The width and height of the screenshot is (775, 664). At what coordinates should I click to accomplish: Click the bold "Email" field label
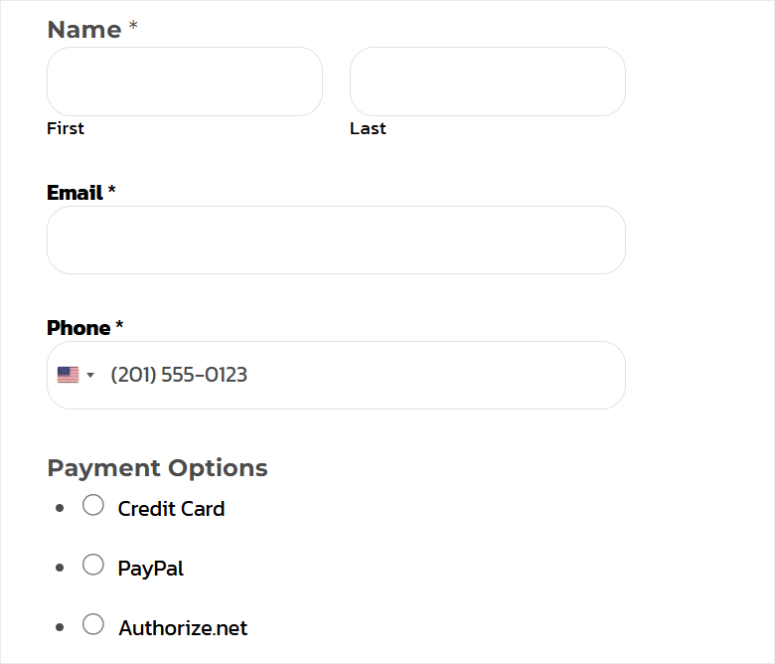click(x=75, y=192)
